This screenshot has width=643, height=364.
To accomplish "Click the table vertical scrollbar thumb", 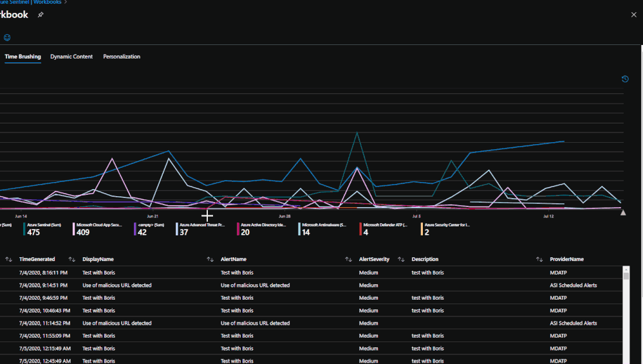I will [626, 276].
